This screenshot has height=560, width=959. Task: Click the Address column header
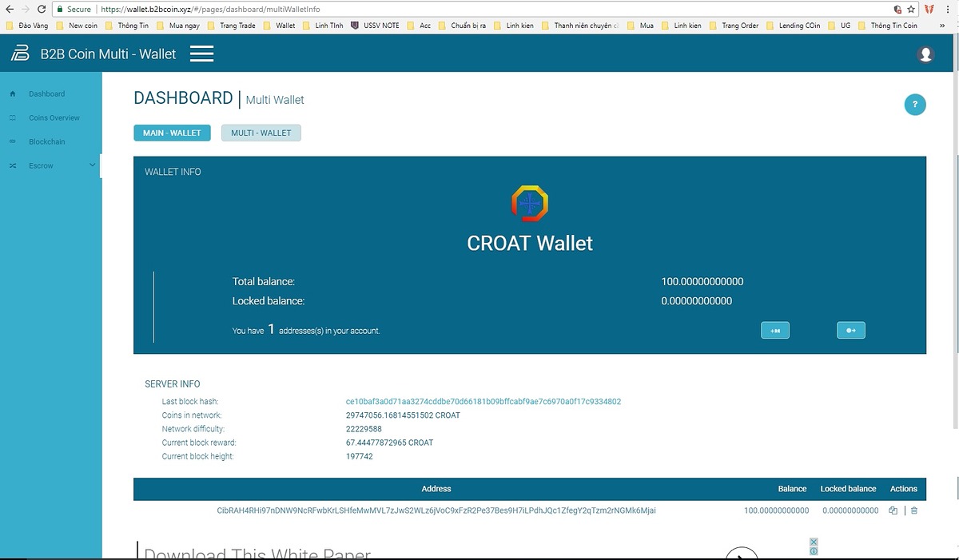pyautogui.click(x=436, y=489)
